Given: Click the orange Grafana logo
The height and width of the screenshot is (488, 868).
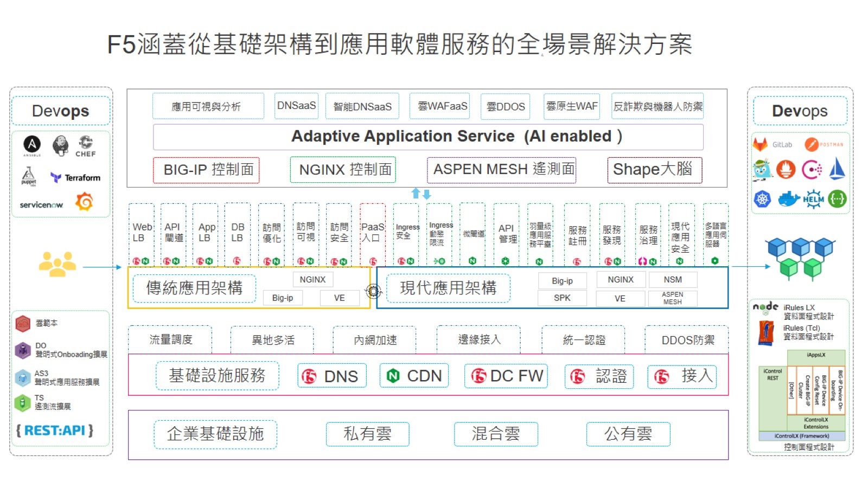Looking at the screenshot, I should [x=84, y=202].
